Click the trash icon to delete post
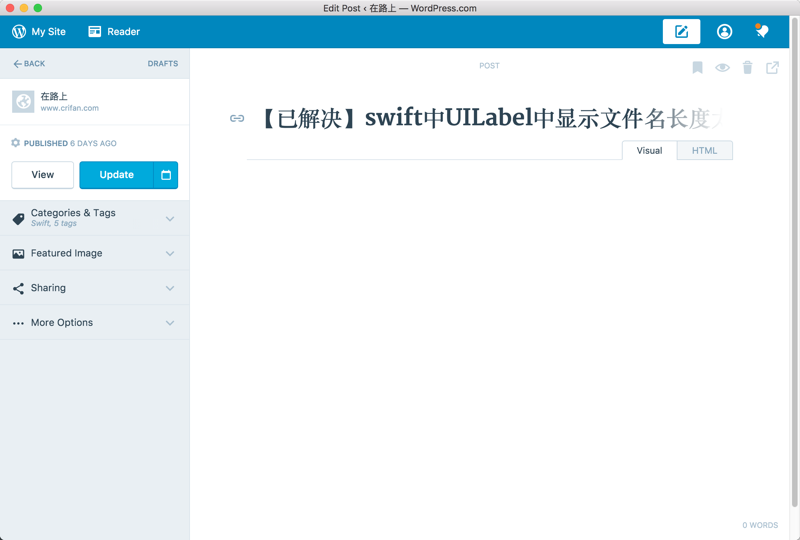Image resolution: width=800 pixels, height=540 pixels. (x=747, y=67)
